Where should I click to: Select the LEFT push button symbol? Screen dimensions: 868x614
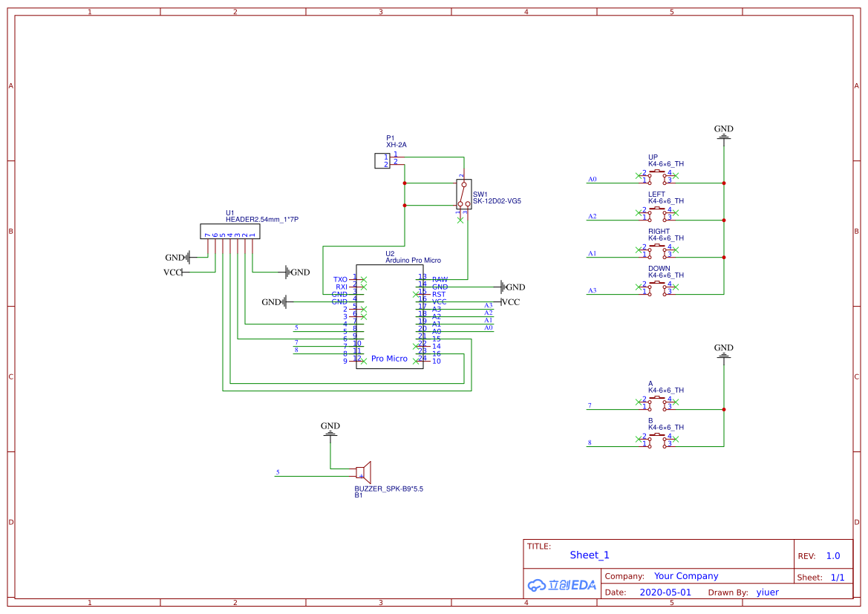[x=657, y=214]
